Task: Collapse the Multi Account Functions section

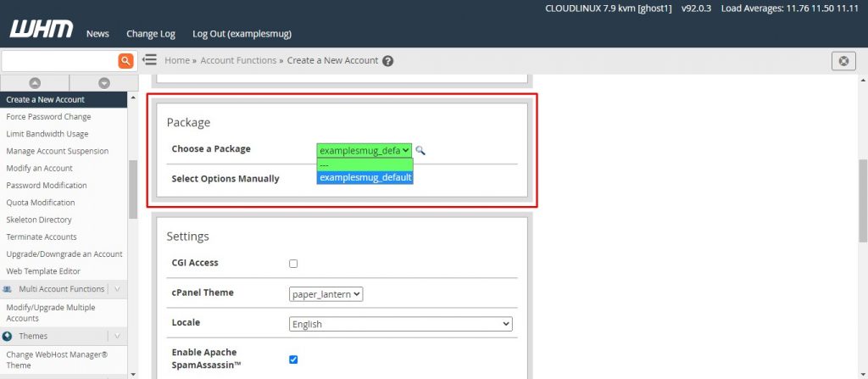Action: [x=117, y=289]
